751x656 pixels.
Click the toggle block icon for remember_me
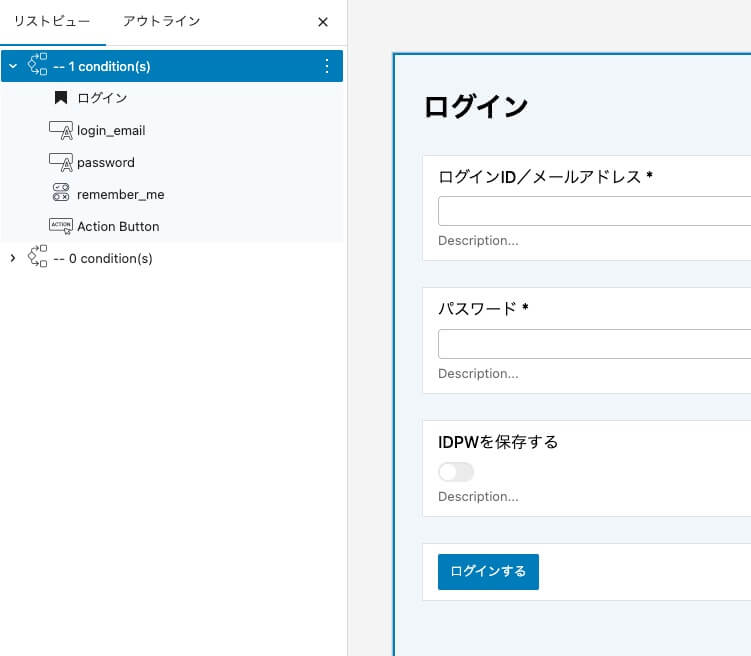coord(61,194)
